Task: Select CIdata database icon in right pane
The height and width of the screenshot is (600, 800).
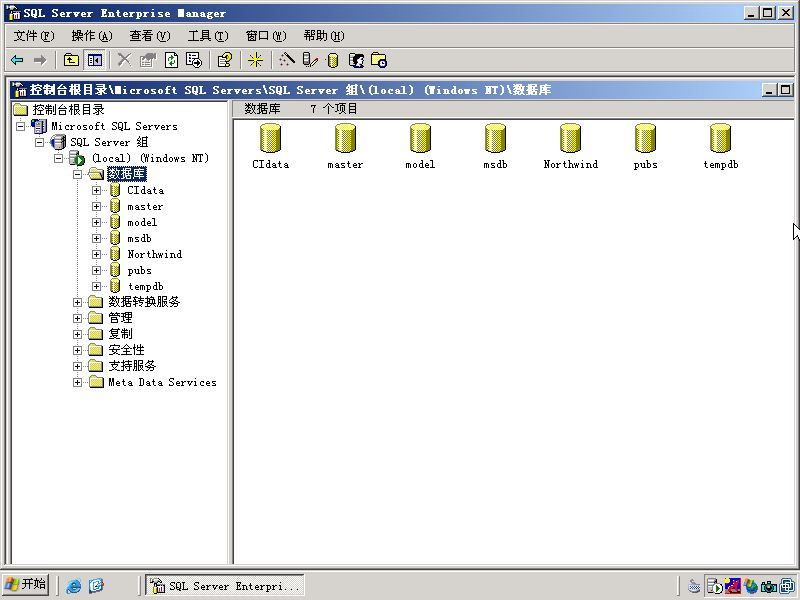Action: pos(270,138)
